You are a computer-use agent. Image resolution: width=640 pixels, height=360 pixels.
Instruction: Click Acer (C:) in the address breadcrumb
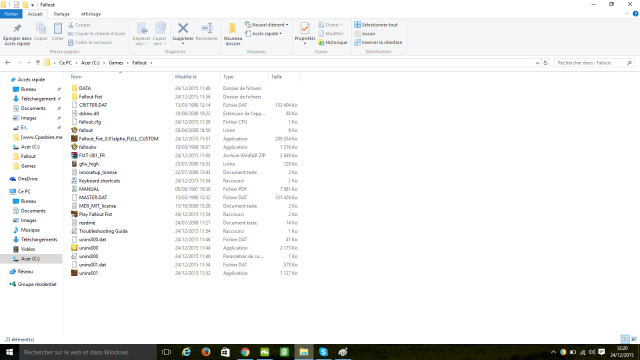pyautogui.click(x=90, y=63)
